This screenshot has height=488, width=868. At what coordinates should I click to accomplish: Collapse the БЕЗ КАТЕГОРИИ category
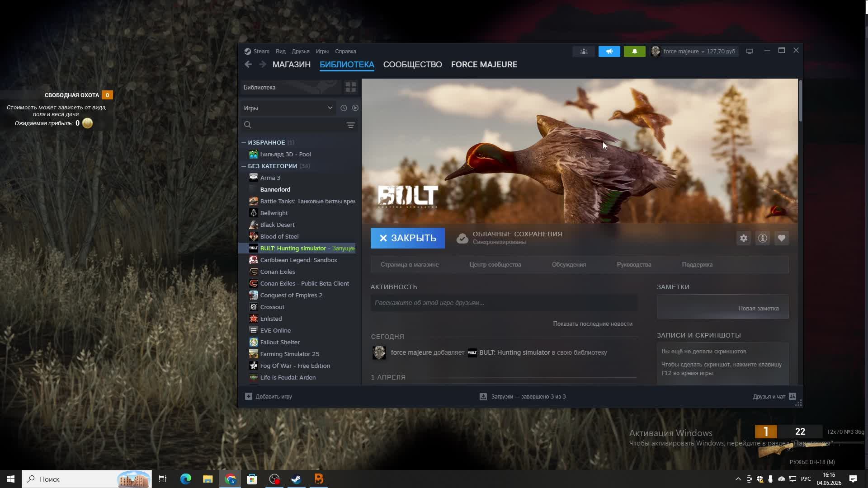(x=243, y=166)
